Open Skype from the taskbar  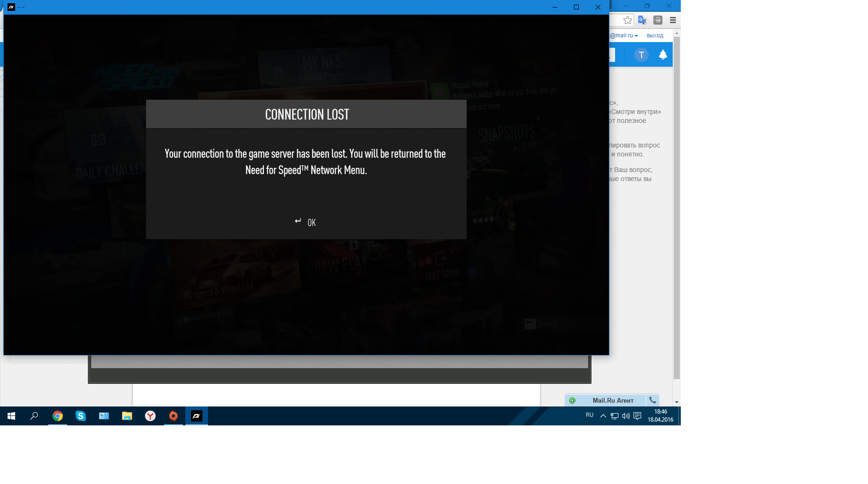coord(81,416)
